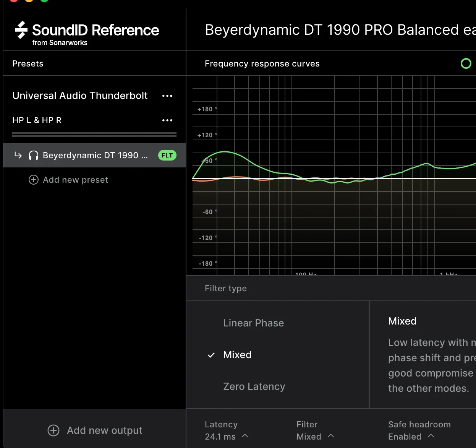Click the Presets header
Image resolution: width=476 pixels, height=448 pixels.
click(28, 63)
